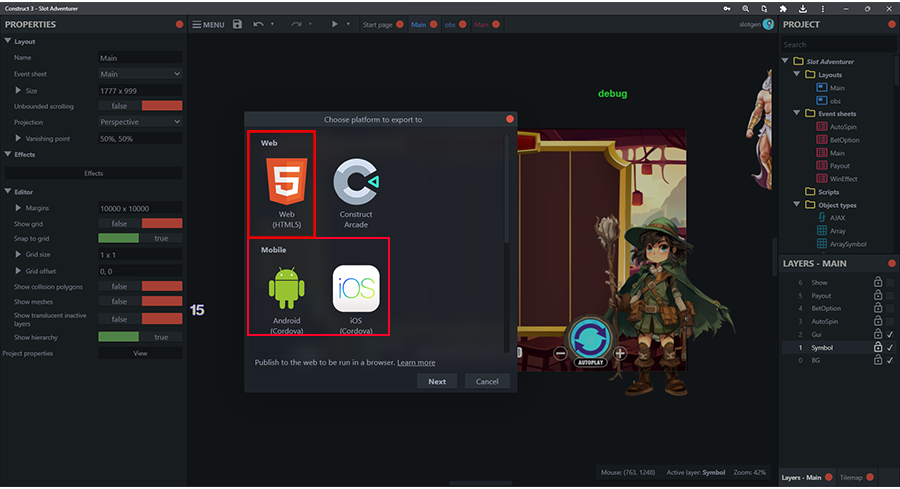
Task: Toggle lock on the Payout layer
Action: (878, 295)
